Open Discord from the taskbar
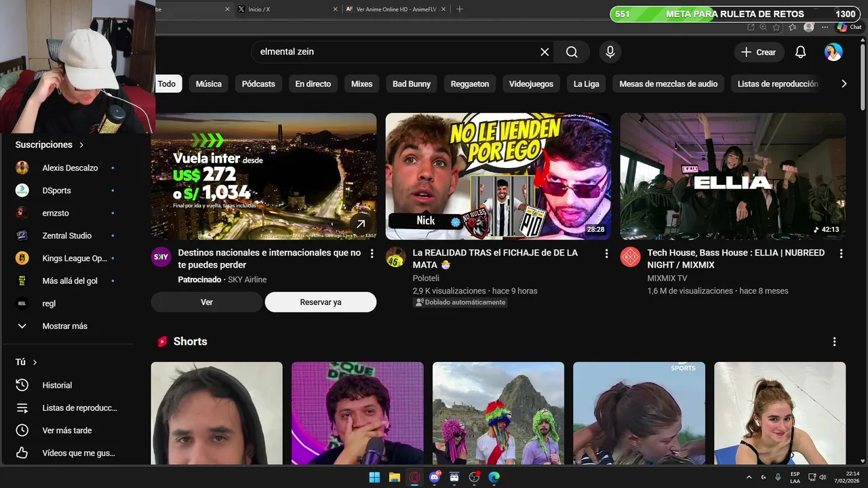This screenshot has width=868, height=488. [x=435, y=477]
